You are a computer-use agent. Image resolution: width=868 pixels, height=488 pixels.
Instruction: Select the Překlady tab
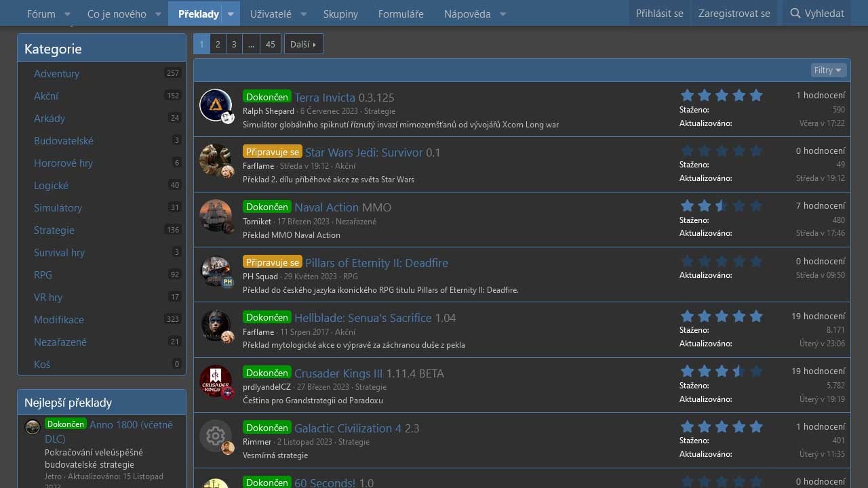[198, 14]
